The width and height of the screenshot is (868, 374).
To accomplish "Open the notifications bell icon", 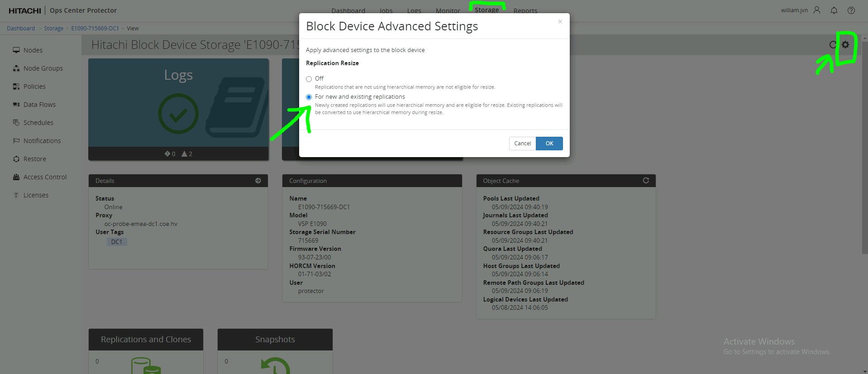I will point(834,10).
